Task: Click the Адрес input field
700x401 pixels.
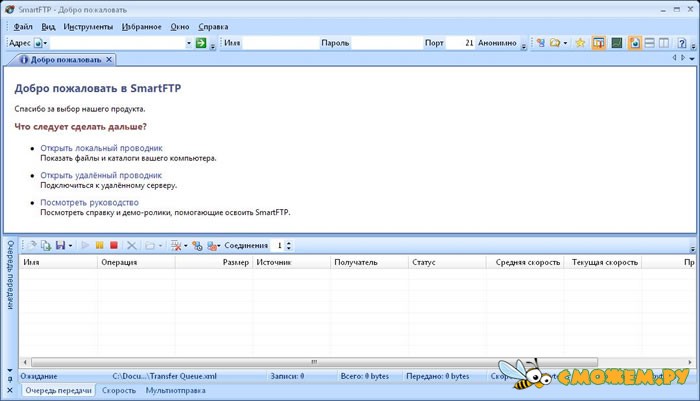Action: click(x=117, y=43)
